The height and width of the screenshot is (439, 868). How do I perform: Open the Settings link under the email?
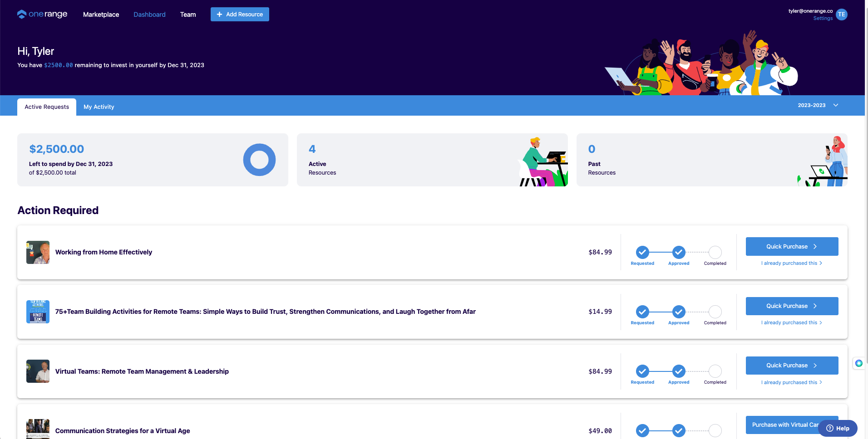pos(823,19)
